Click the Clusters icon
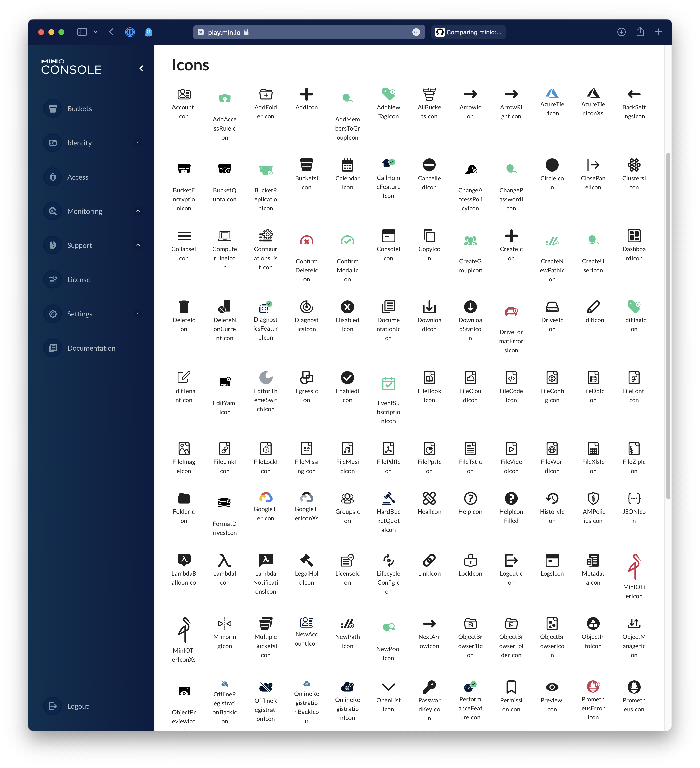This screenshot has height=768, width=700. (x=634, y=165)
